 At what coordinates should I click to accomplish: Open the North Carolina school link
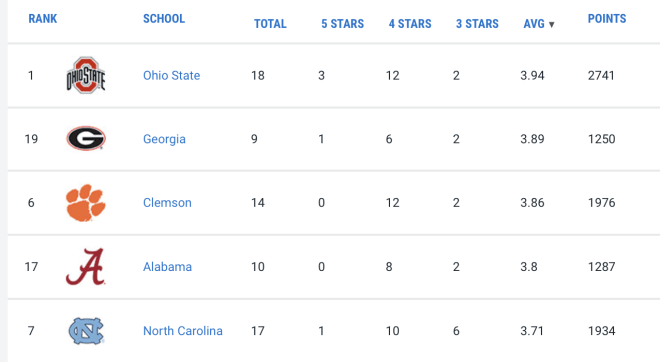point(183,331)
